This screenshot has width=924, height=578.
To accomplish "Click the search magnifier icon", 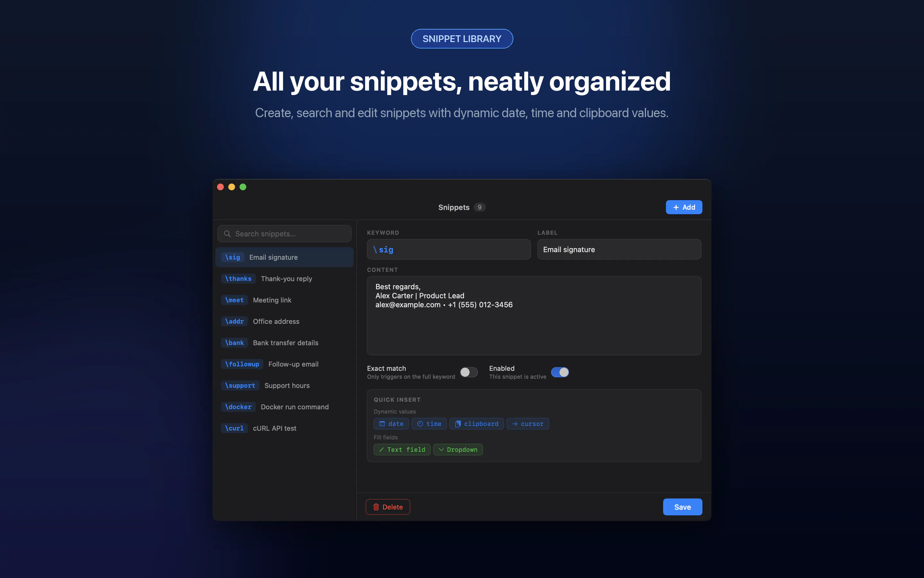I will pos(227,233).
